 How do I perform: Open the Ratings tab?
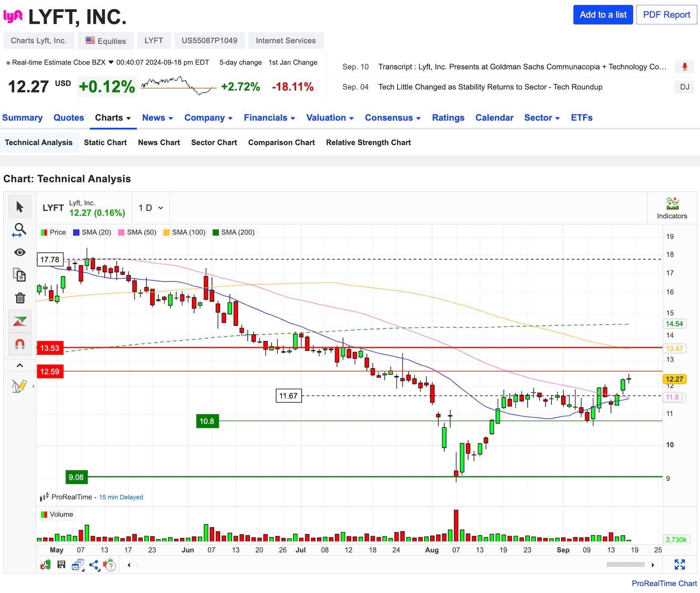448,118
